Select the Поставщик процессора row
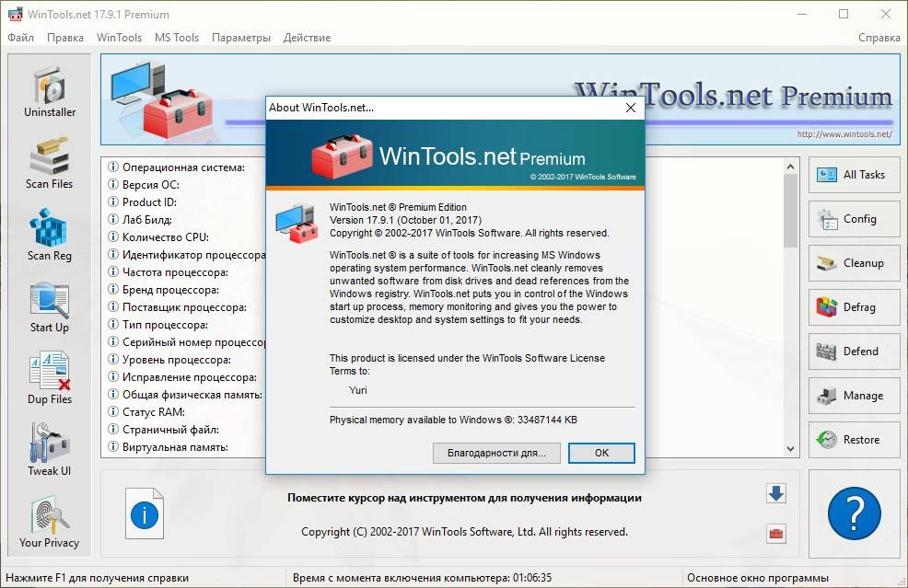This screenshot has width=908, height=588. (x=183, y=307)
